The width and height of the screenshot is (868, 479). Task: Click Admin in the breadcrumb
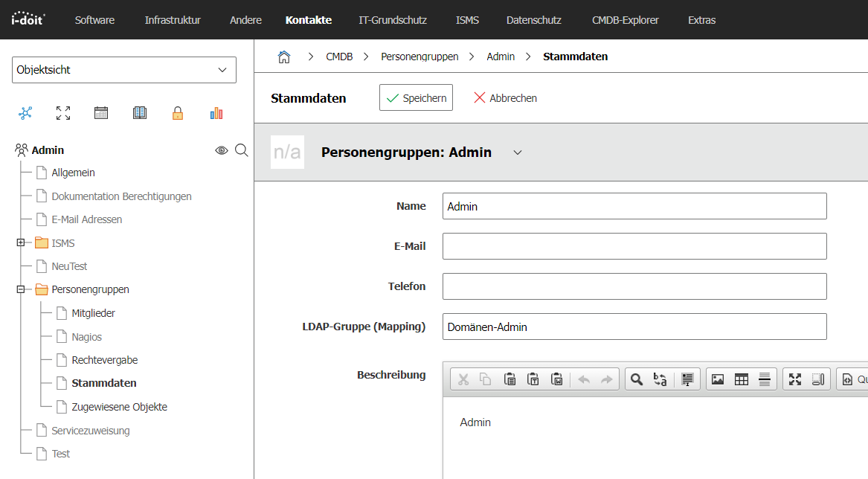(x=501, y=57)
